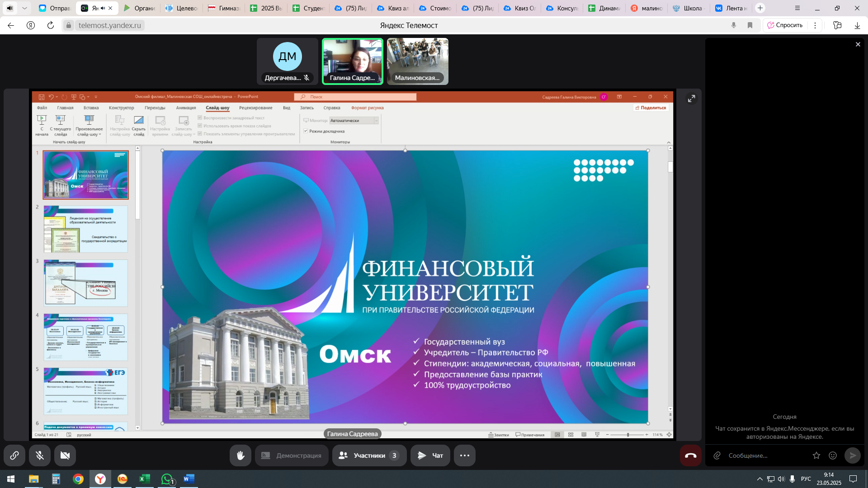End the call with red hang-up button
Image resolution: width=868 pixels, height=488 pixels.
[x=691, y=455]
